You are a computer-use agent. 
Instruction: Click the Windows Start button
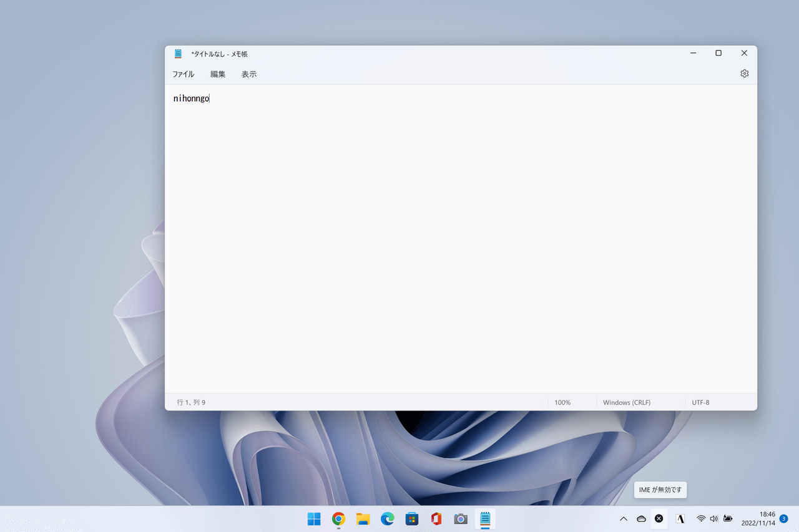314,519
